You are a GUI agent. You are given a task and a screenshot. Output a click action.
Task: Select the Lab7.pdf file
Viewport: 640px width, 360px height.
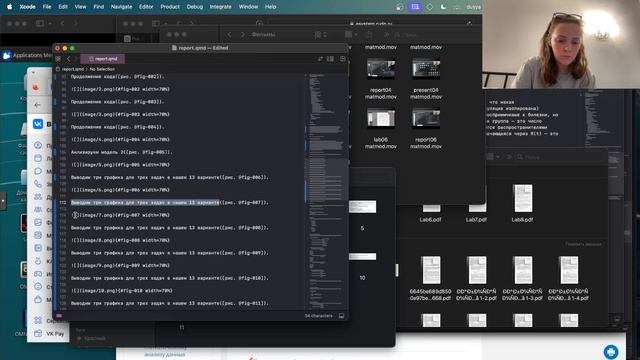(476, 220)
